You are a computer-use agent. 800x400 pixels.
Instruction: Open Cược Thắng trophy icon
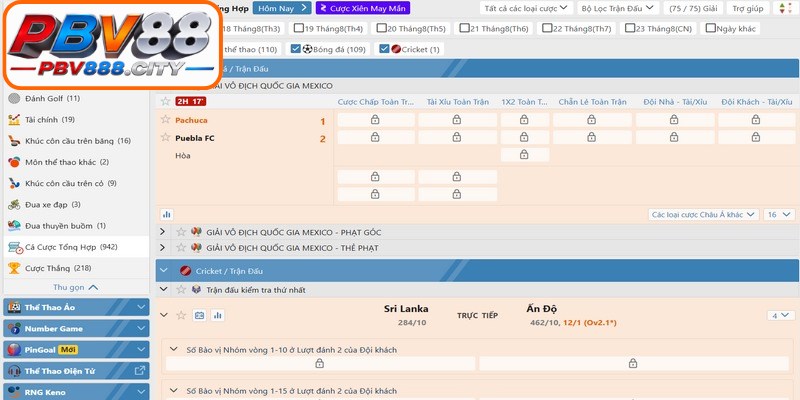click(x=14, y=268)
